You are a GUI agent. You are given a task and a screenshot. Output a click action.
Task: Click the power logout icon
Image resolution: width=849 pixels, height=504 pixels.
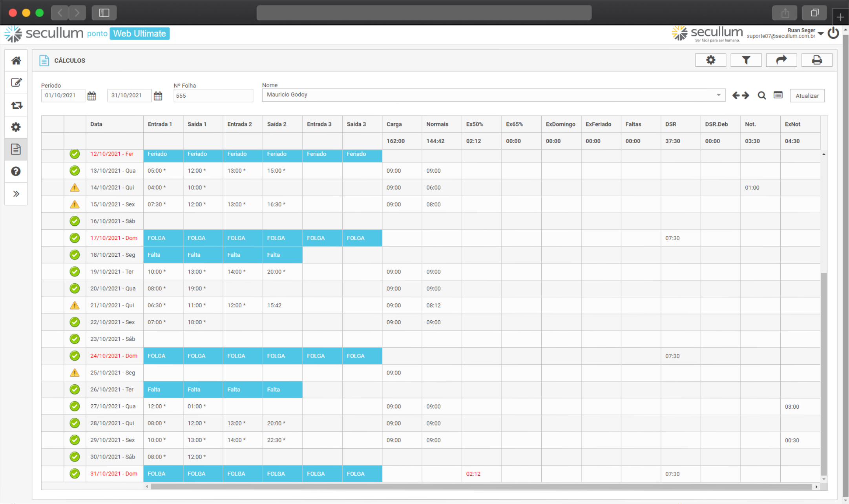pyautogui.click(x=833, y=33)
